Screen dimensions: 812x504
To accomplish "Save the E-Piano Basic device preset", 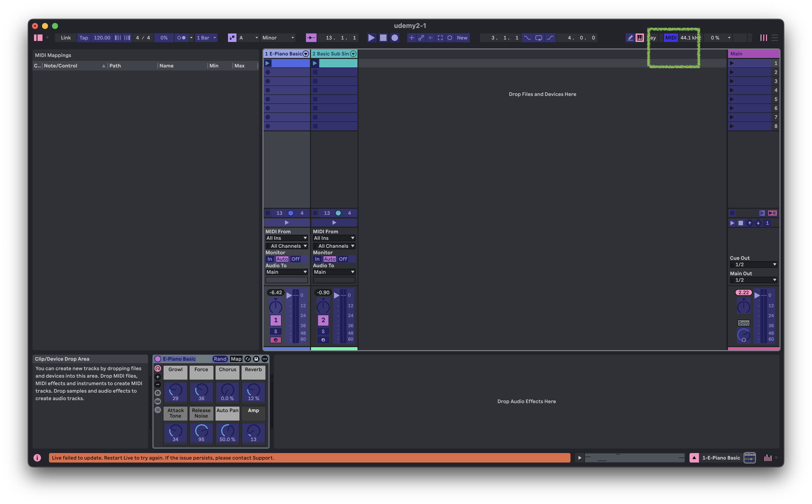I will tap(256, 359).
